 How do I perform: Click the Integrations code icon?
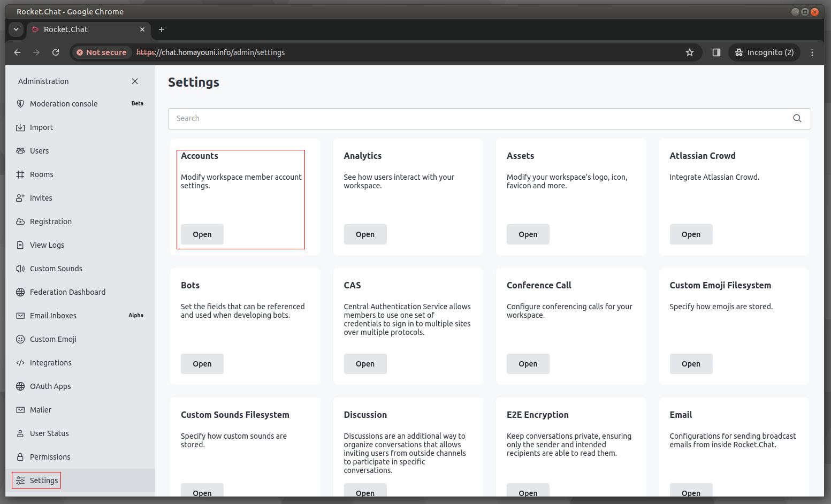click(x=20, y=363)
